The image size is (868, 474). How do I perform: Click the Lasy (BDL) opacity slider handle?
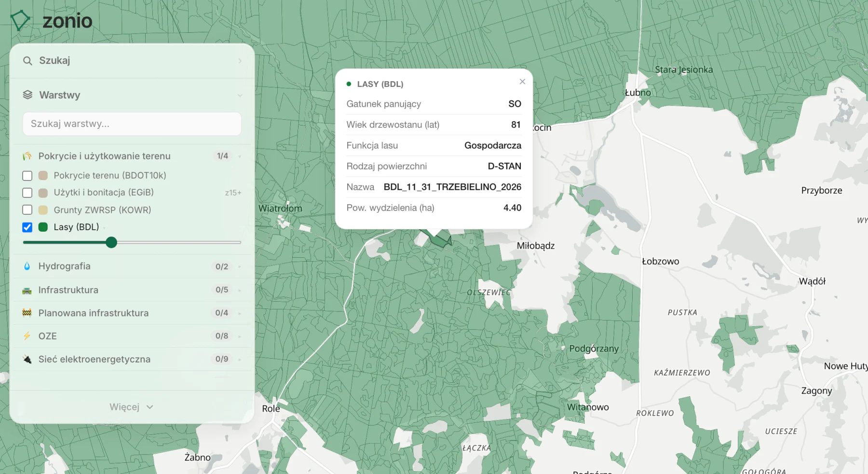[111, 242]
